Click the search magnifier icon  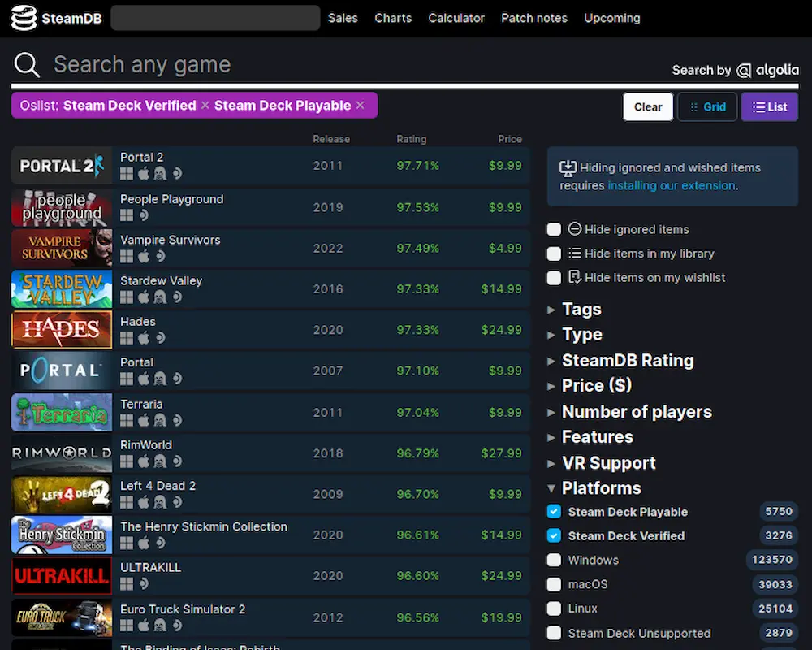pos(27,65)
